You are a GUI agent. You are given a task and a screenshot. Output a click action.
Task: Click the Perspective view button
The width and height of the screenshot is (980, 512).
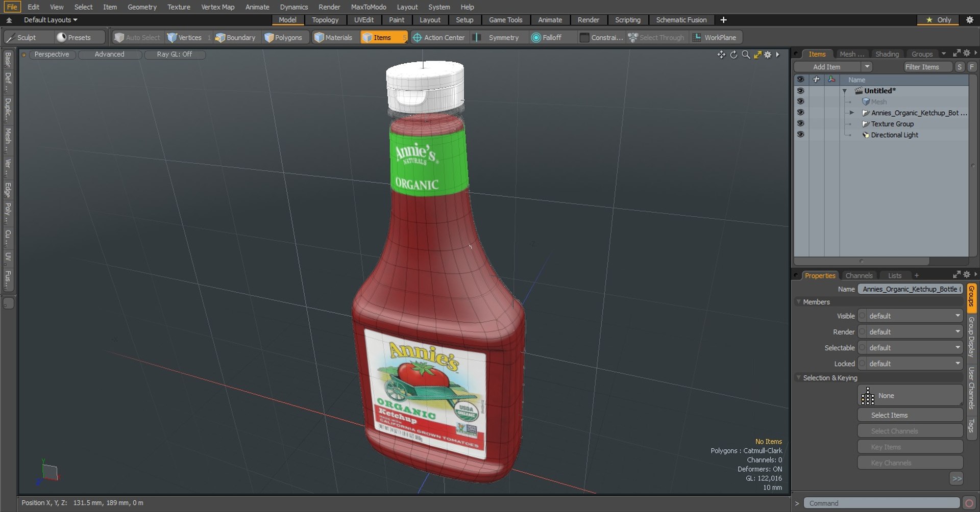[52, 54]
